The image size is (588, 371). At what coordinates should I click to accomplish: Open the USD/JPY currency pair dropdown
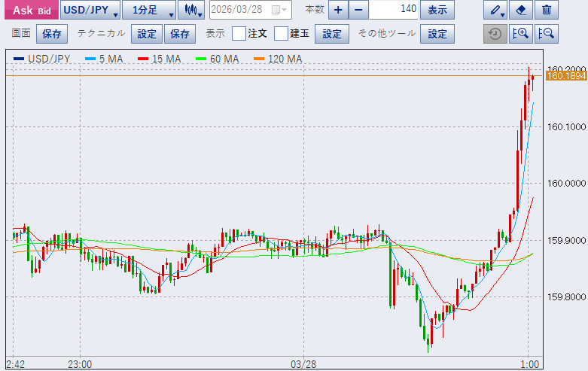point(90,10)
